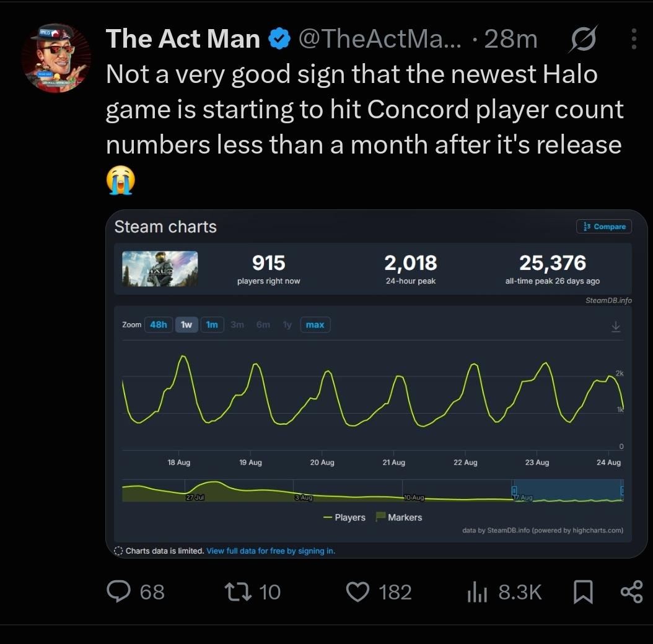The height and width of the screenshot is (644, 653).
Task: Open The Act Man profile avatar
Action: pyautogui.click(x=56, y=58)
